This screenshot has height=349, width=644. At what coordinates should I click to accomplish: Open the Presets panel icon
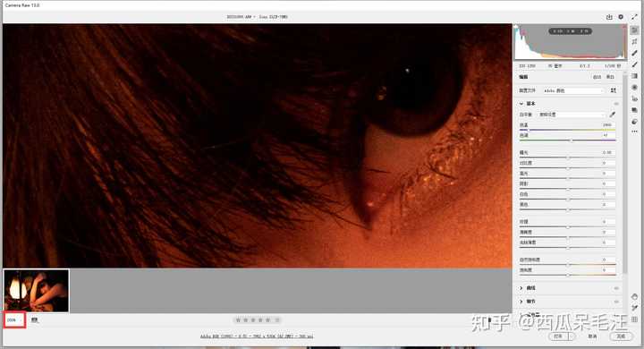(x=634, y=122)
